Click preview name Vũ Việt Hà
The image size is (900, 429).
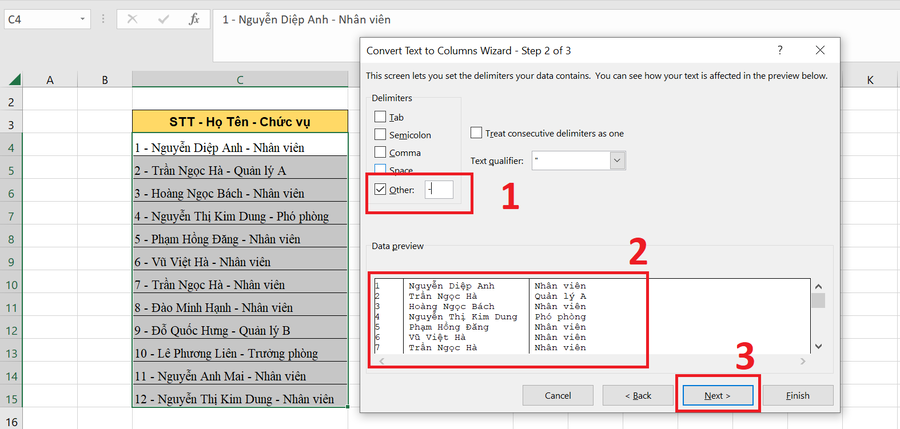437,338
